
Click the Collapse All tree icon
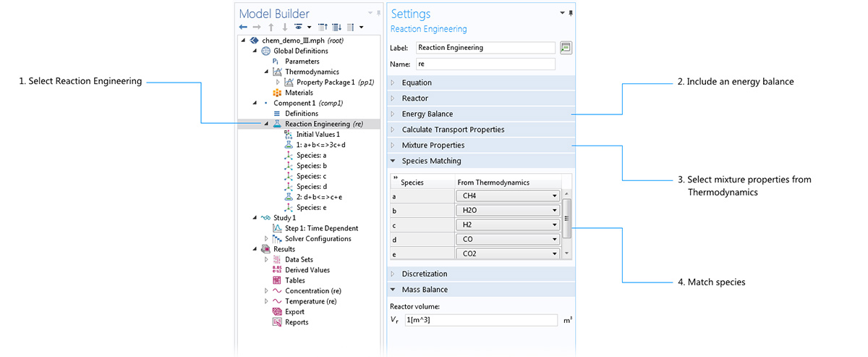pyautogui.click(x=323, y=27)
